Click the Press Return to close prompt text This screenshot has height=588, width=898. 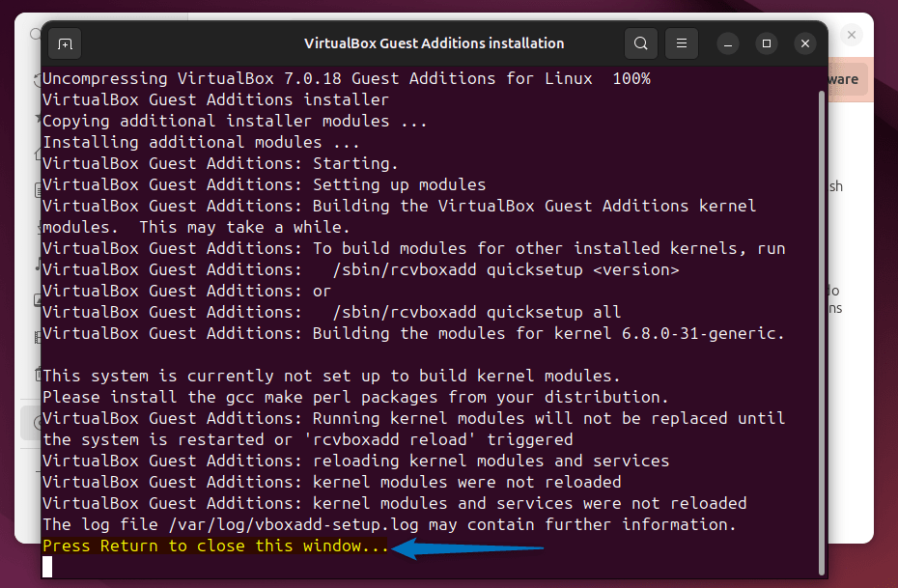[x=214, y=546]
